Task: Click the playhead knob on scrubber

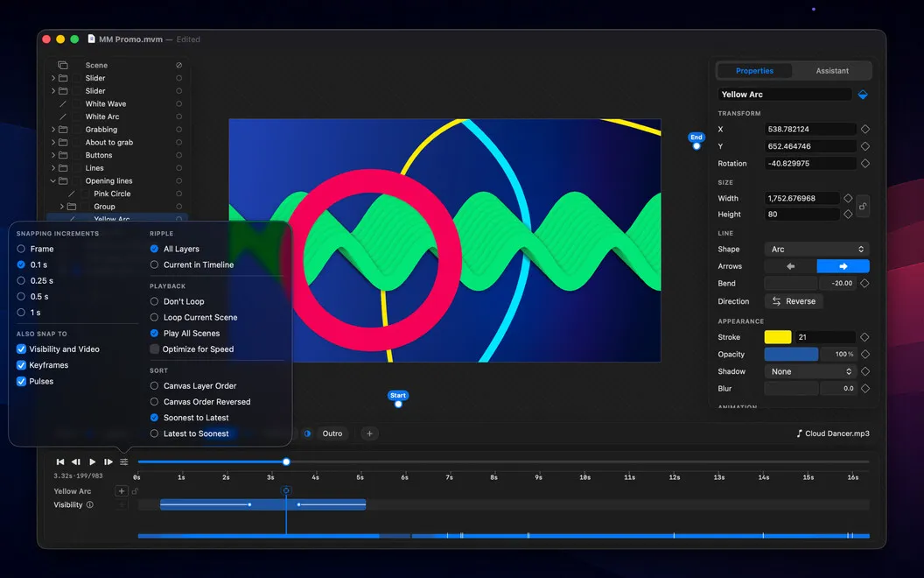Action: pyautogui.click(x=286, y=462)
